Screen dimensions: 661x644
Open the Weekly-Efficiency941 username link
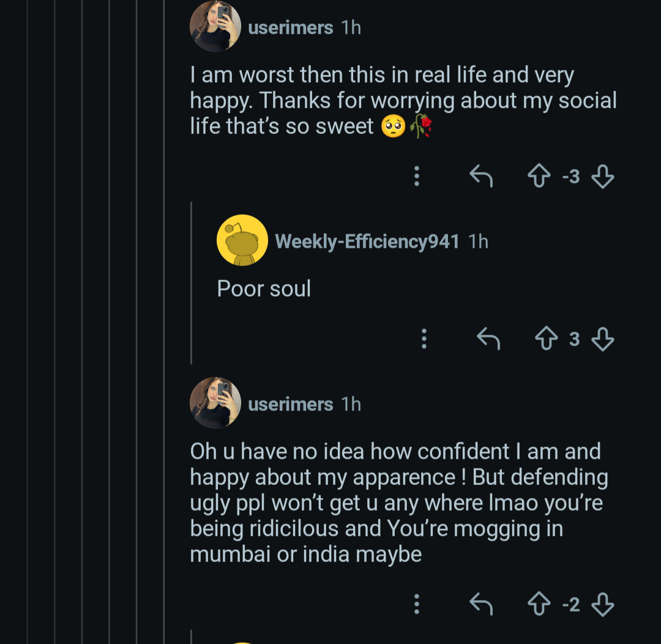click(x=367, y=242)
